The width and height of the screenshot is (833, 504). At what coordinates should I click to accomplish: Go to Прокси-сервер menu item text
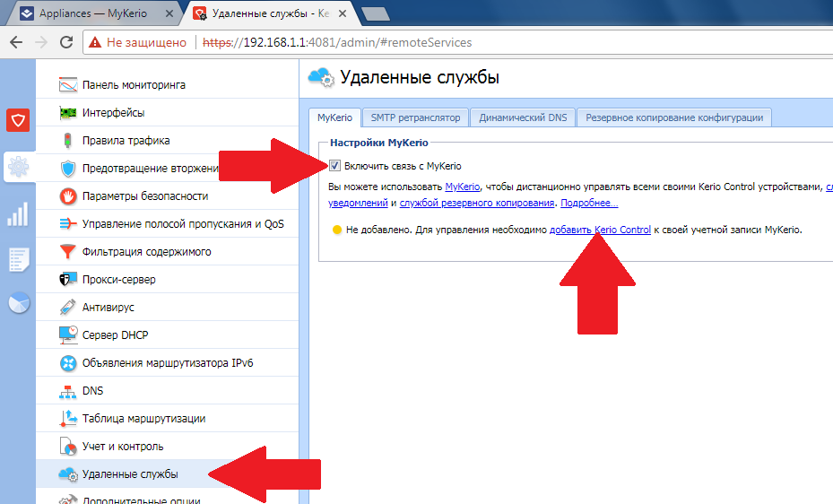click(x=119, y=279)
